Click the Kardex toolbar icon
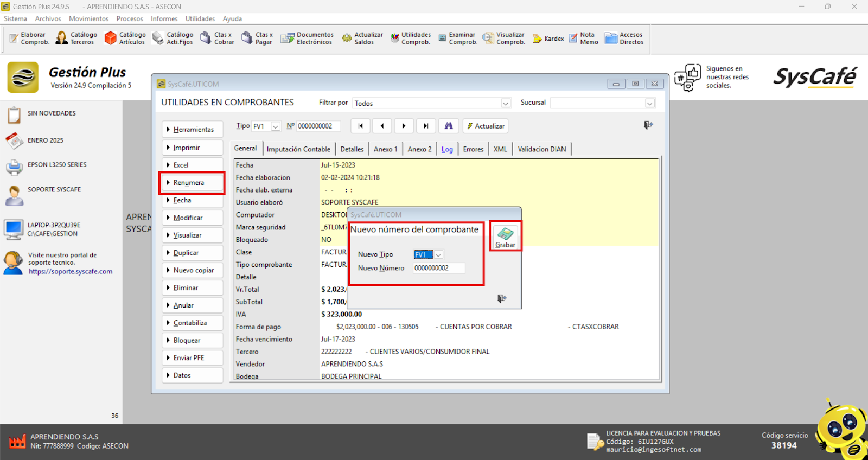 (x=548, y=39)
